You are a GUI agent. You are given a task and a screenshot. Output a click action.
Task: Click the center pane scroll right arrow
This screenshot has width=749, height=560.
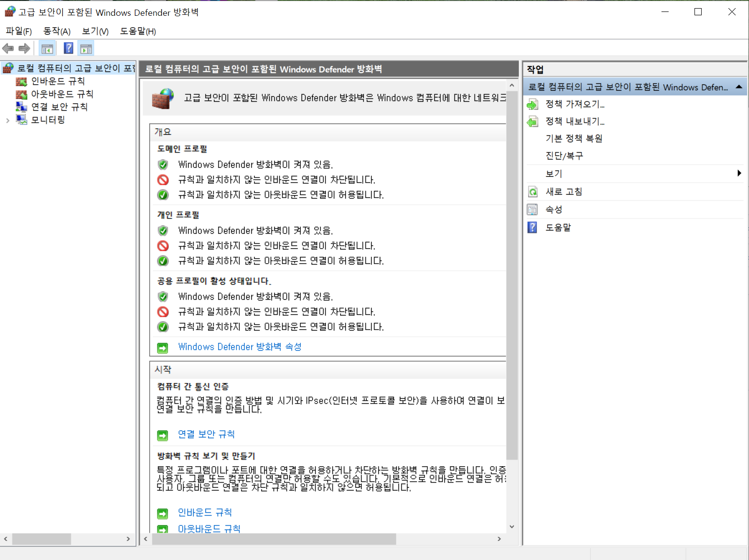[x=499, y=539]
